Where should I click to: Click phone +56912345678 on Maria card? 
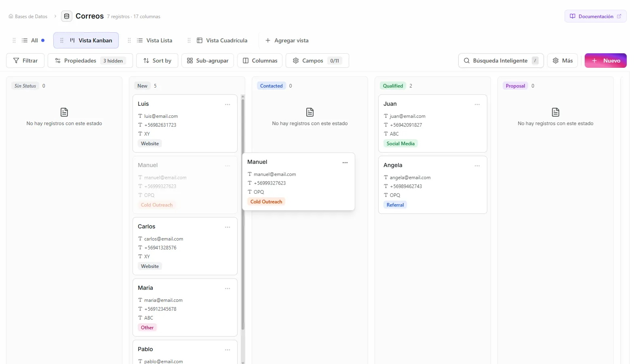tap(160, 309)
